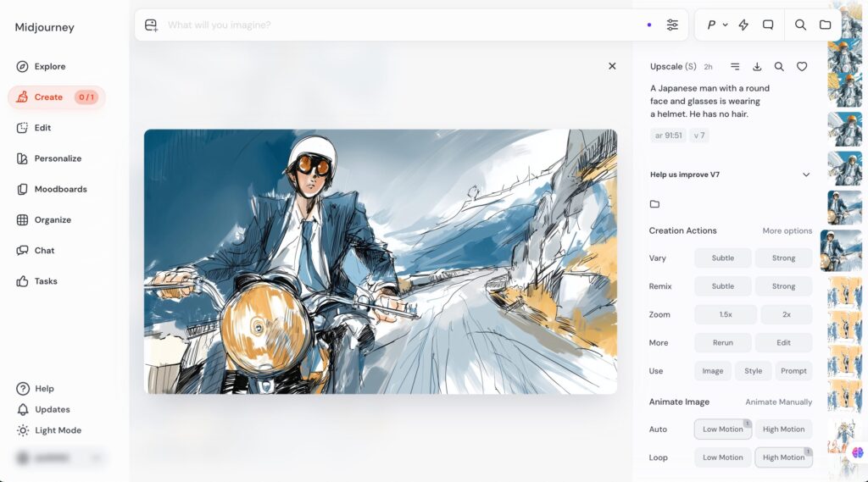868x482 pixels.
Task: Click the Zoom 2x button
Action: (x=786, y=314)
